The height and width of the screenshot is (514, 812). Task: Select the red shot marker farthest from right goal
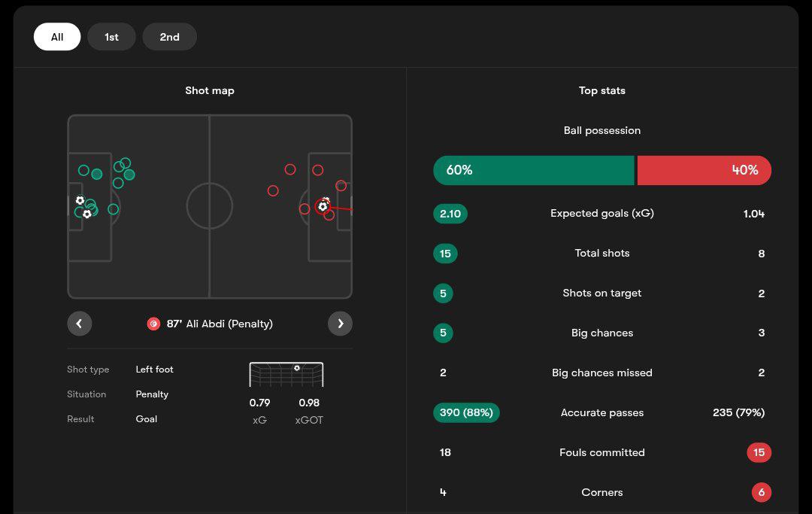click(273, 191)
